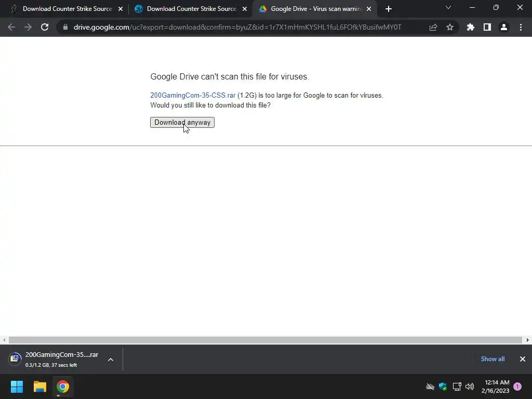This screenshot has height=399, width=532.
Task: Open the tab search chevron
Action: click(x=448, y=7)
